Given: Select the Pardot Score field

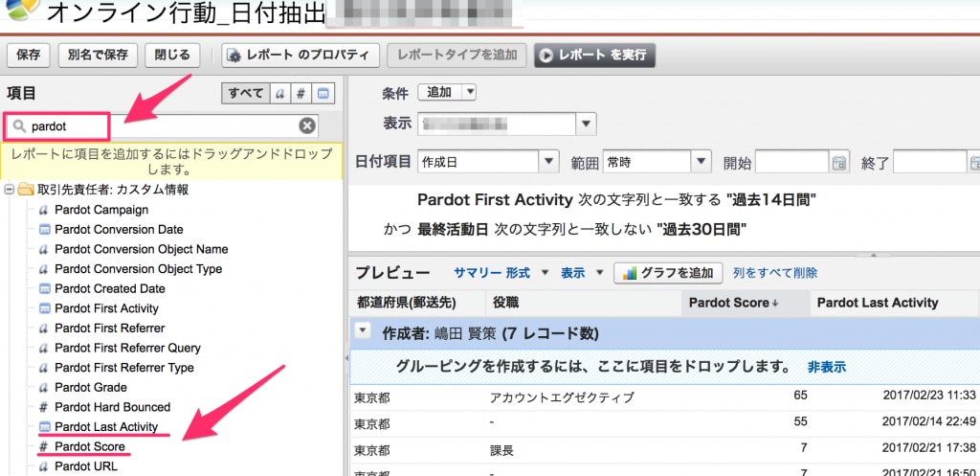Looking at the screenshot, I should (x=89, y=446).
